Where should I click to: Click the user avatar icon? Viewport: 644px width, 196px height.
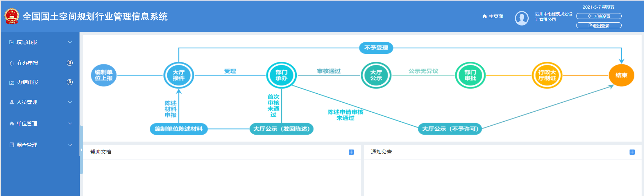(x=521, y=18)
